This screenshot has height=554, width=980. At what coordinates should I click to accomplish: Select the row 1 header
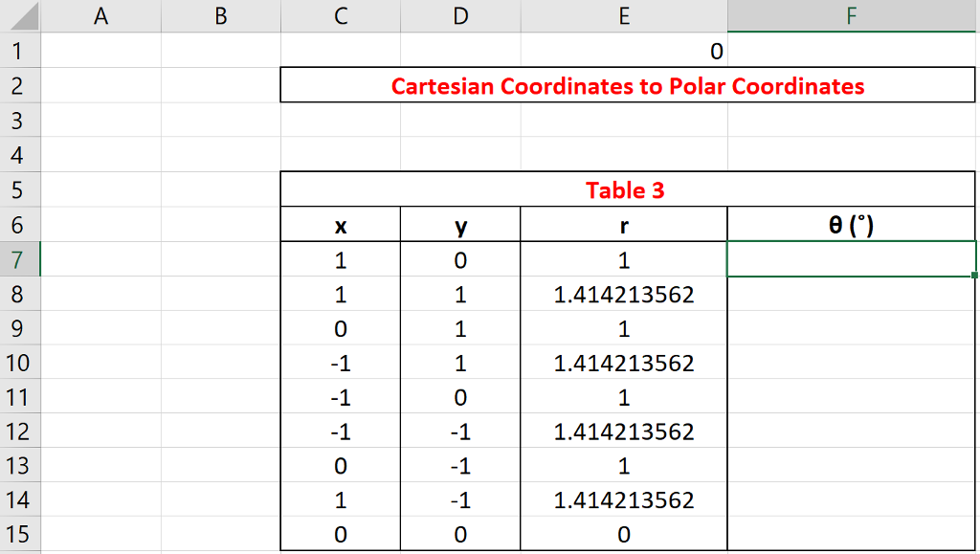pos(20,51)
